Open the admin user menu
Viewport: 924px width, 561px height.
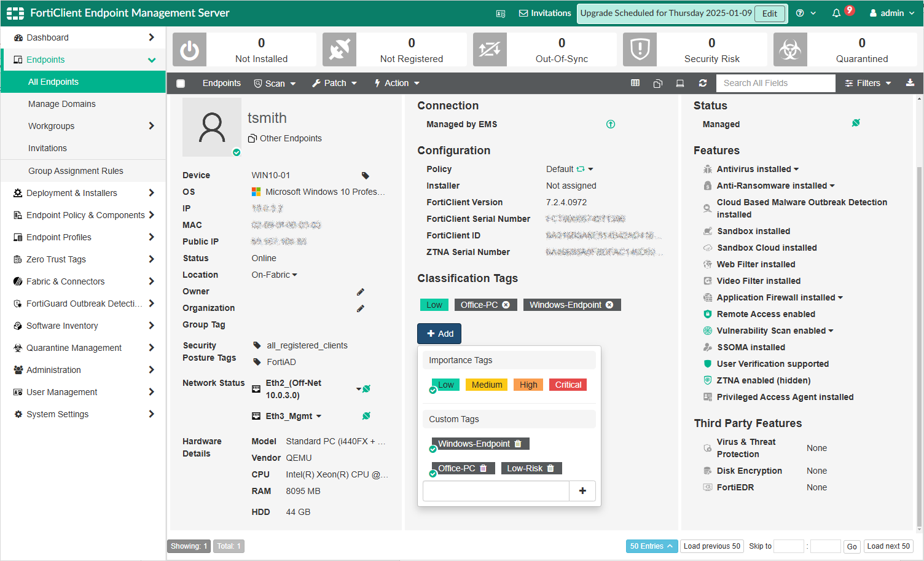tap(891, 14)
